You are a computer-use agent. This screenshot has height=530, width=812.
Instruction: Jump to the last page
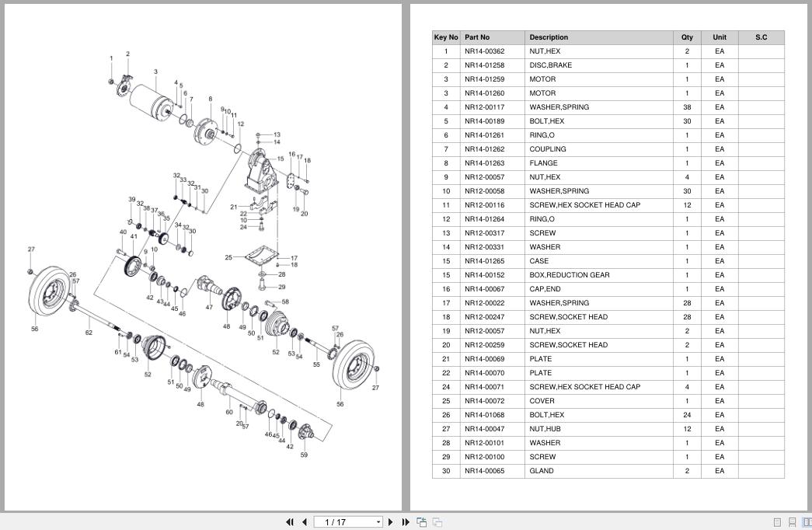406,522
